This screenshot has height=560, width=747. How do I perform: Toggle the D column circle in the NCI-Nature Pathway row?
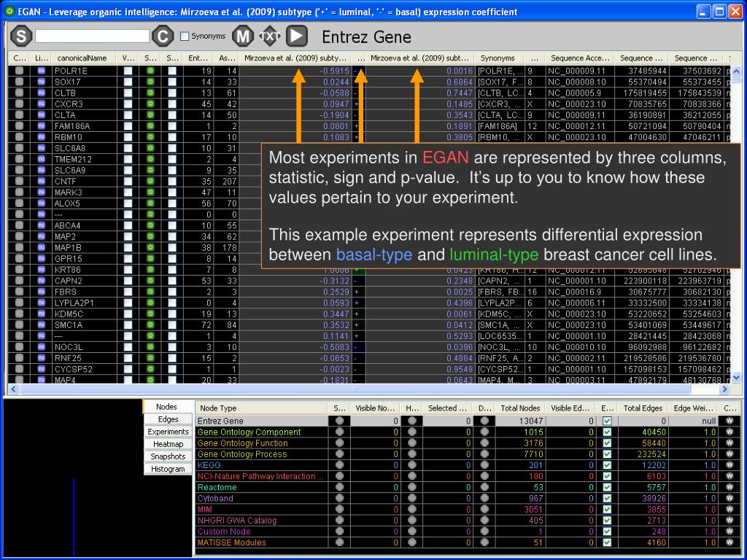pyautogui.click(x=484, y=476)
